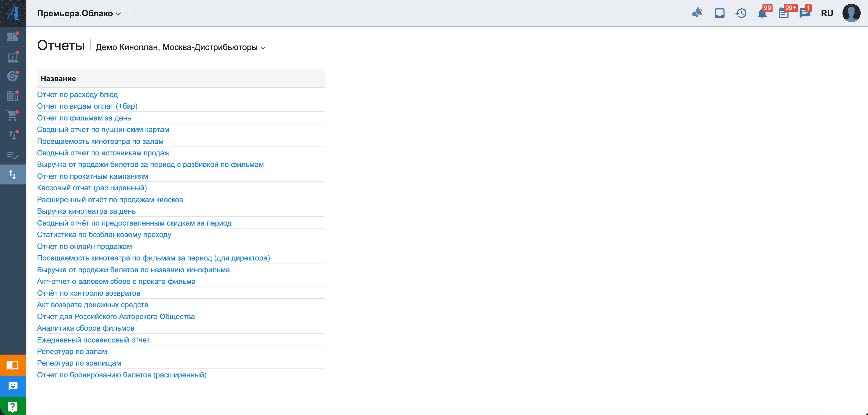Open chat messages icon with badge 1
This screenshot has height=415, width=868.
tap(805, 13)
